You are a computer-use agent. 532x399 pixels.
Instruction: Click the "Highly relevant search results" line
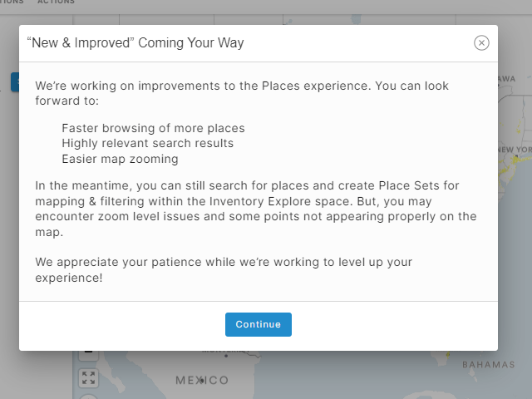[x=148, y=144]
